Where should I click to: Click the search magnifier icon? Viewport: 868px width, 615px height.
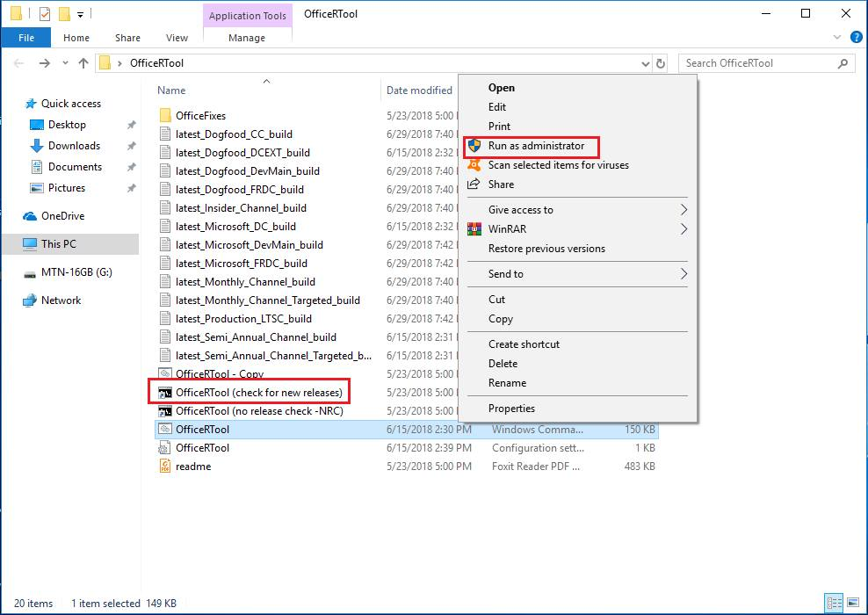(x=843, y=63)
